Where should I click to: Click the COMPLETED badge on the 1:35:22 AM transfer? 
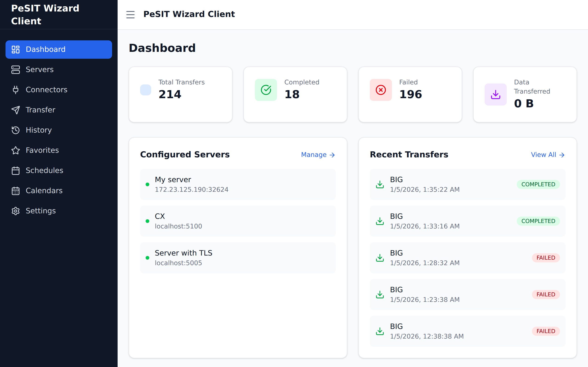(x=538, y=184)
